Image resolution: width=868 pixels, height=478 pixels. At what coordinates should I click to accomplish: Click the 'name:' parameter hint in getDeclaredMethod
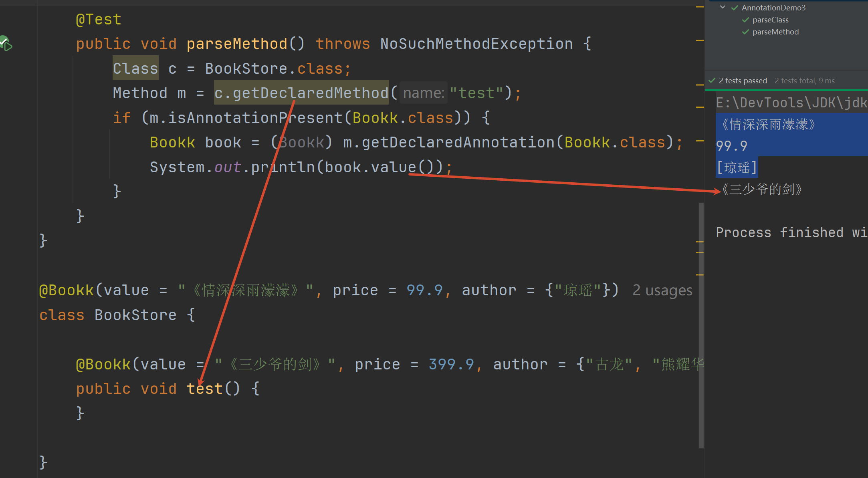pyautogui.click(x=423, y=93)
